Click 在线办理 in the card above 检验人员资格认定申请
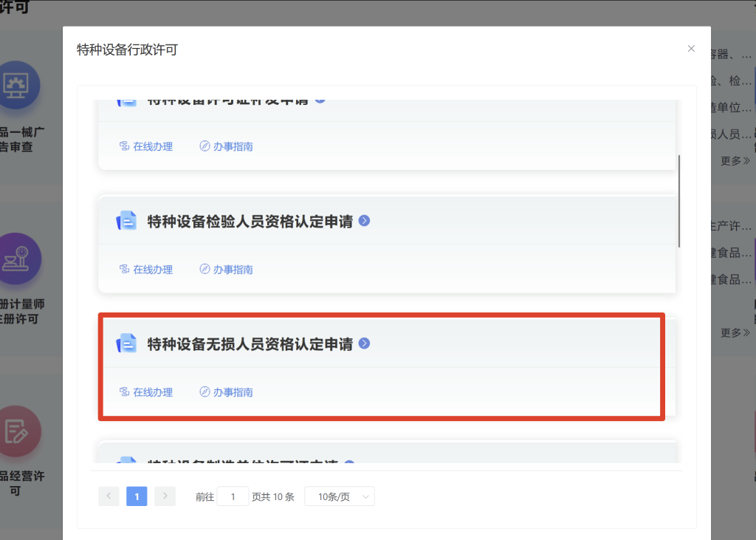Viewport: 756px width, 540px height. [x=146, y=146]
